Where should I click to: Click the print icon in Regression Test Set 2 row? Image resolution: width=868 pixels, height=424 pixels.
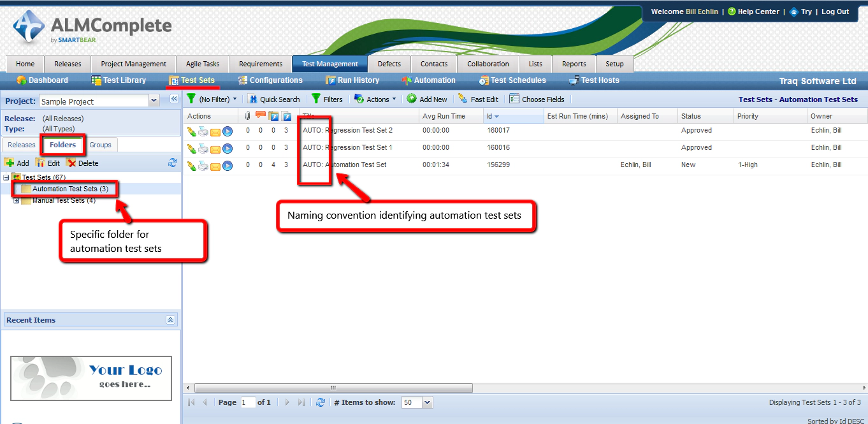coord(203,131)
